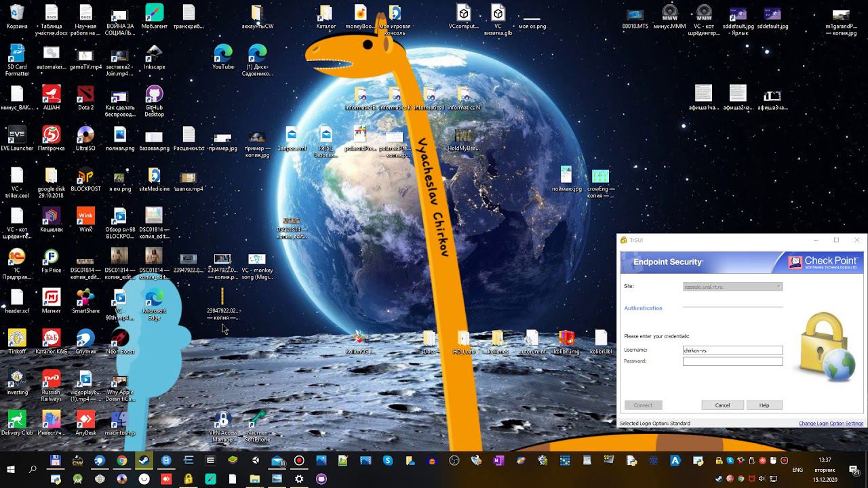Click the Username field containing chirkov-vs
The height and width of the screenshot is (488, 868).
(x=732, y=350)
